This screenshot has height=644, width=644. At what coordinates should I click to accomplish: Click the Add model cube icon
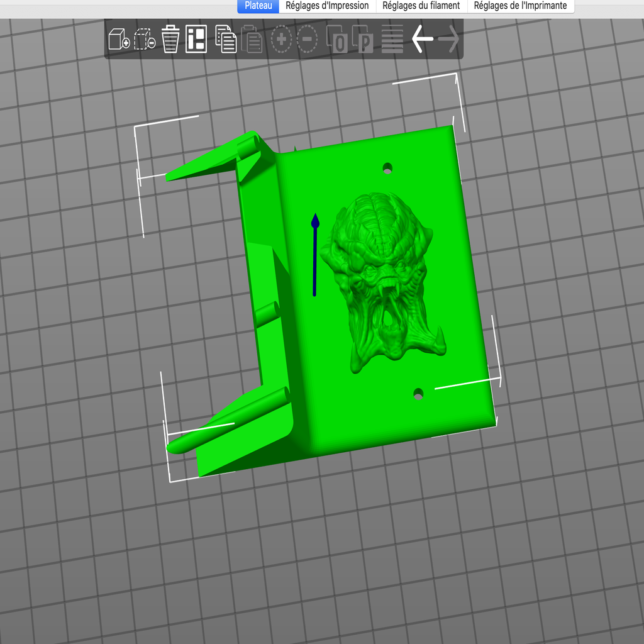[119, 39]
